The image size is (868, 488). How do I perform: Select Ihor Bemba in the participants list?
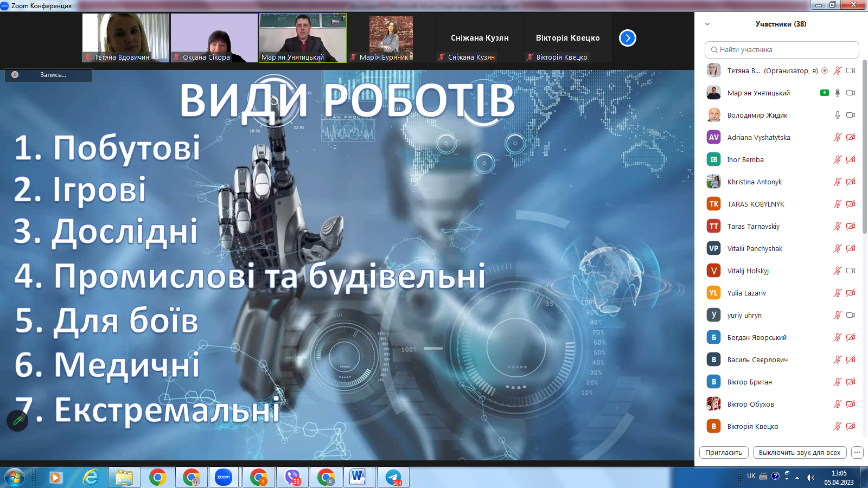coord(745,159)
